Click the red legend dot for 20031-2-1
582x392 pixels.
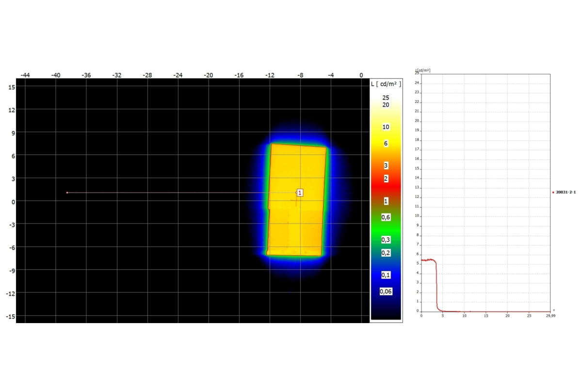coord(553,193)
